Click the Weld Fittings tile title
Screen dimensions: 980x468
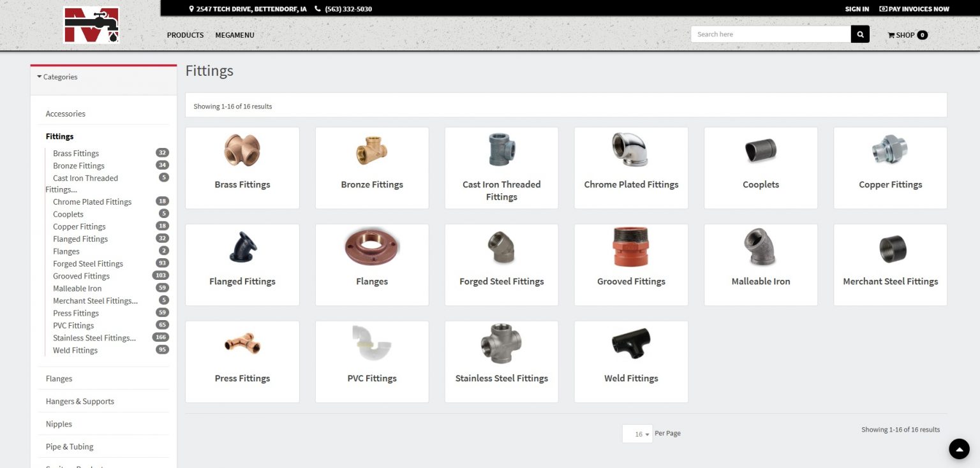(631, 378)
